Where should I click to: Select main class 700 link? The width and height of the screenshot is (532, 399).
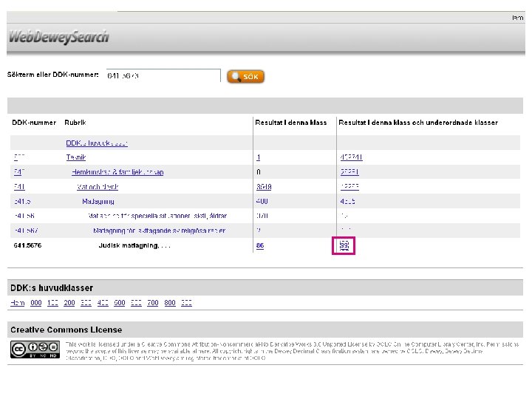tap(153, 303)
